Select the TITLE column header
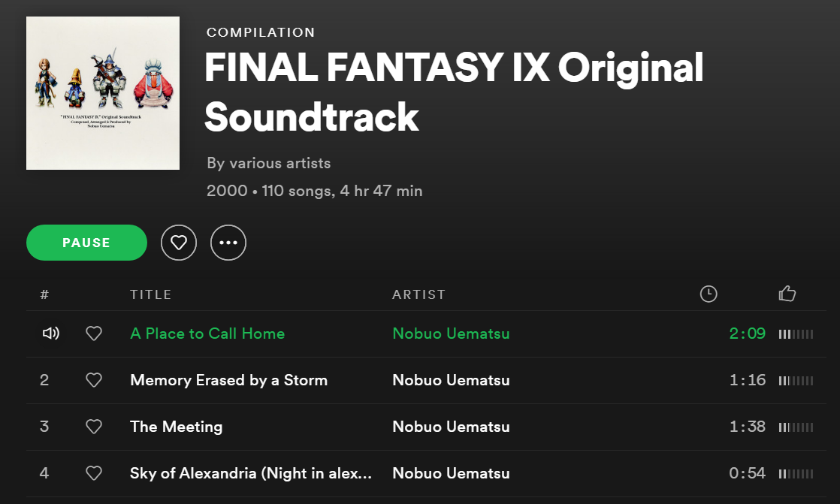840x504 pixels. [150, 294]
